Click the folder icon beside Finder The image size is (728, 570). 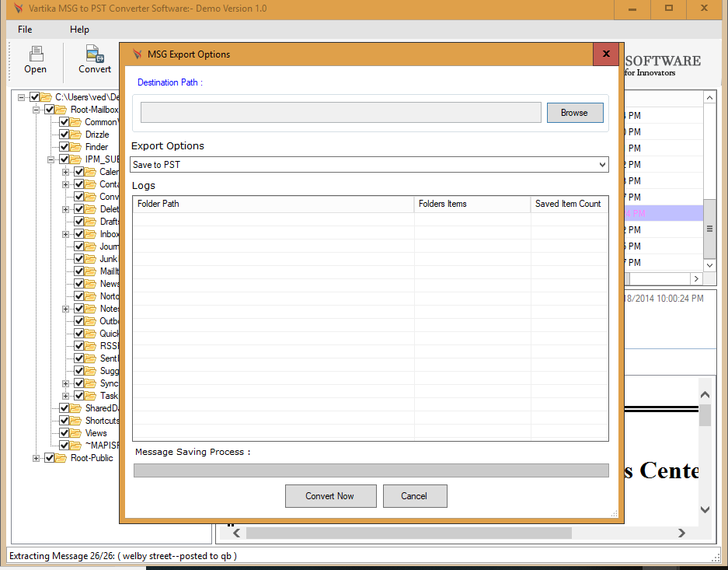pos(75,147)
